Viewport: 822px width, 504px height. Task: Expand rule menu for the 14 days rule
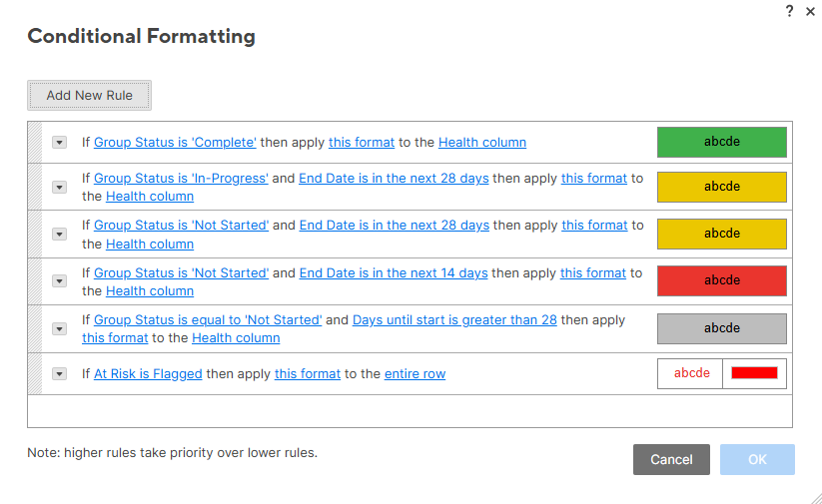59,281
